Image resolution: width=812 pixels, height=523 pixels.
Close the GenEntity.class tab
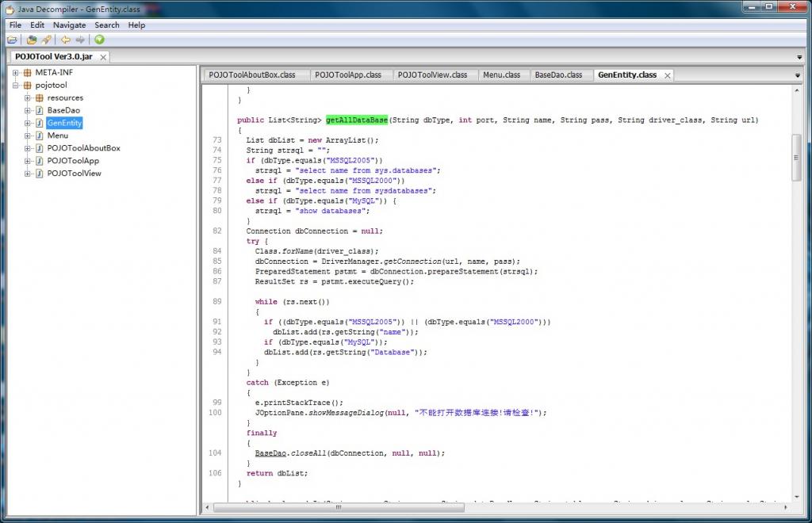click(x=668, y=75)
